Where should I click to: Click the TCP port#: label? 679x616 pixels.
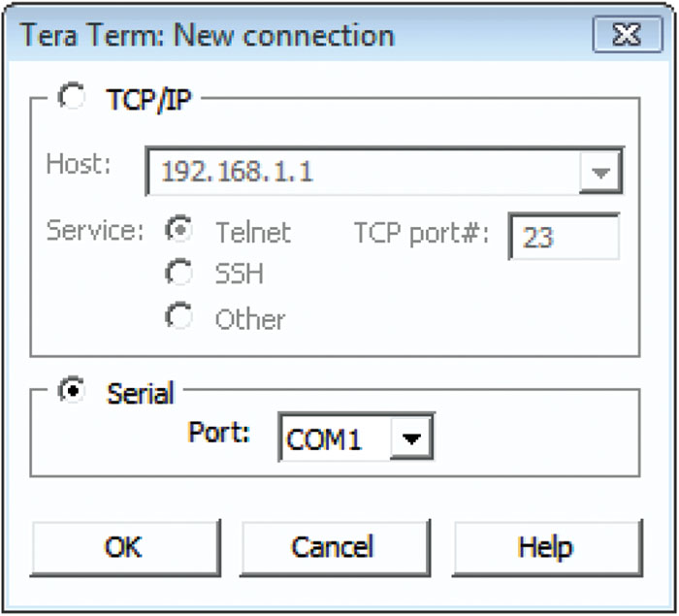[x=421, y=234]
